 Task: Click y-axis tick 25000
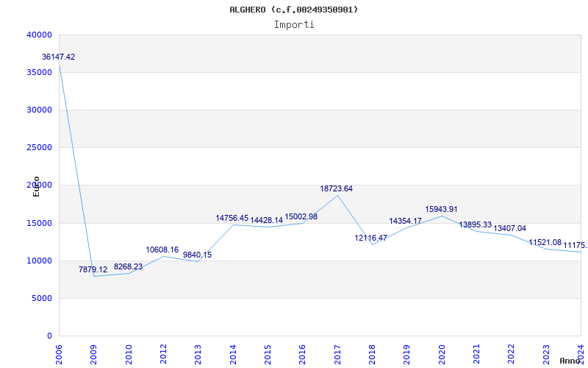pyautogui.click(x=39, y=148)
